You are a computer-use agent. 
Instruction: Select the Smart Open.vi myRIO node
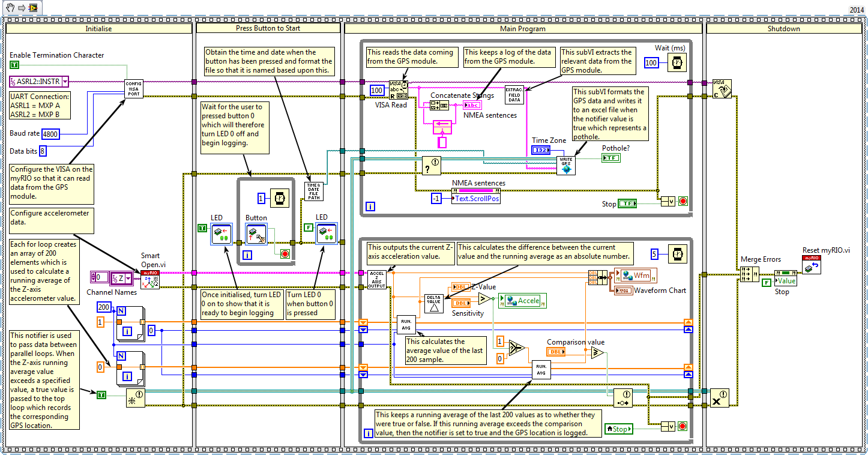(150, 280)
